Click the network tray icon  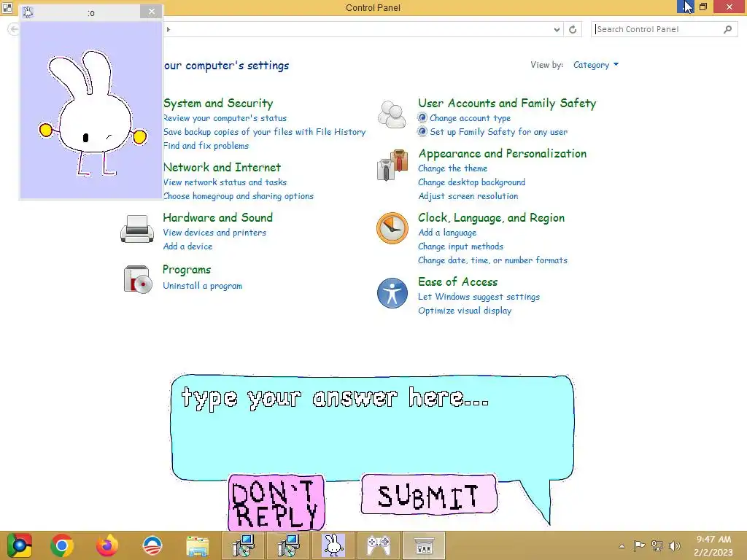point(657,545)
